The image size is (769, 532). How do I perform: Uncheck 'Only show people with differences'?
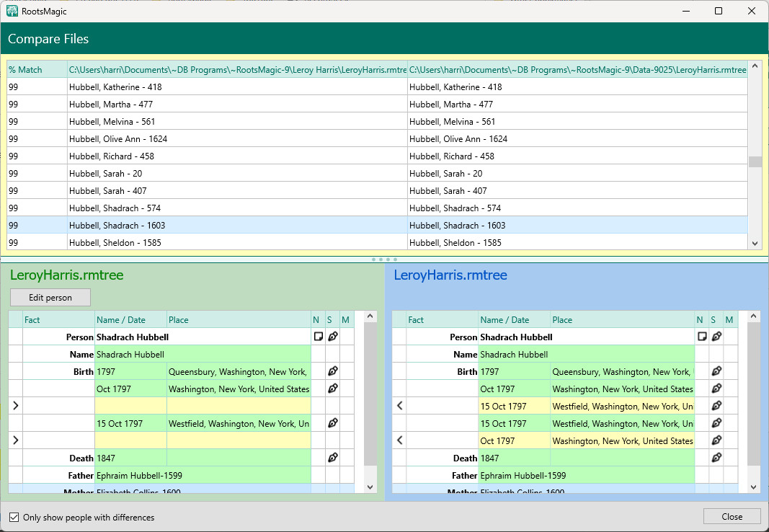pyautogui.click(x=14, y=517)
